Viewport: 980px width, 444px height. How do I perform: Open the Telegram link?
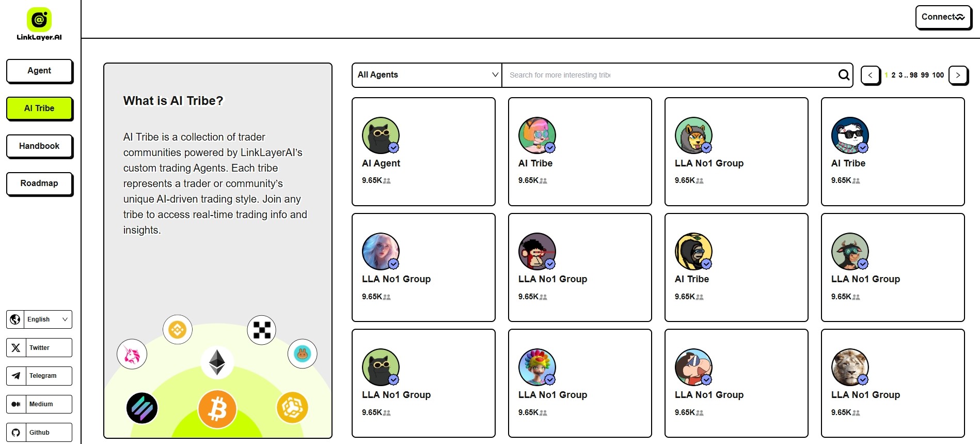click(39, 376)
